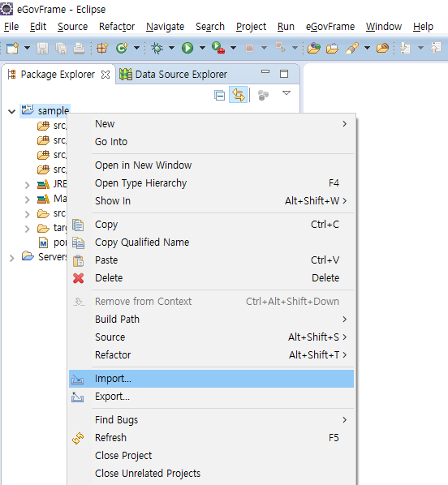Open the New submenu in the context menu
Image resolution: width=448 pixels, height=485 pixels.
pyautogui.click(x=212, y=124)
